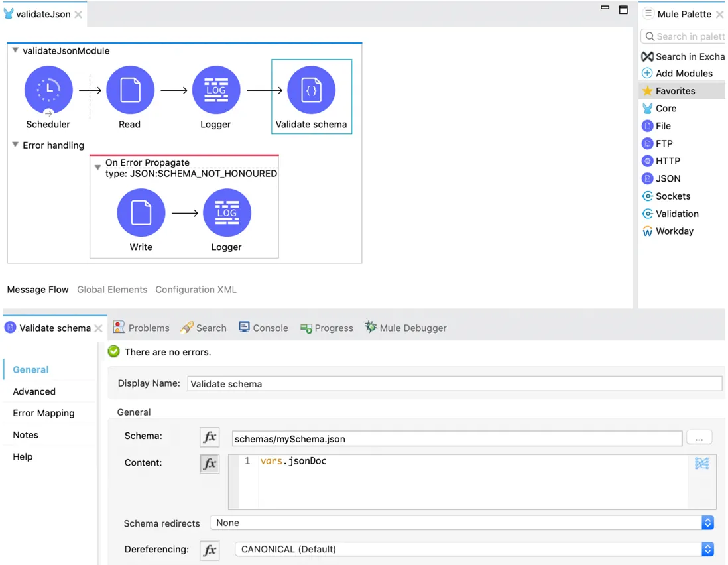Switch to the Configuration XML tab
The width and height of the screenshot is (728, 565).
(196, 290)
